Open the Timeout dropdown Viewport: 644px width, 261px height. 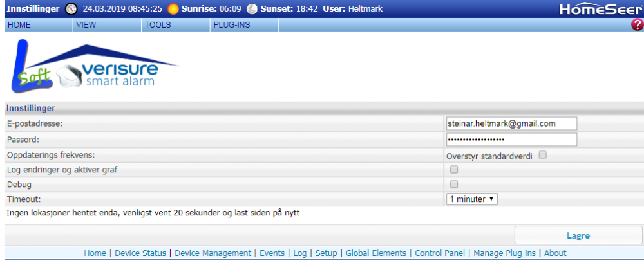point(471,199)
